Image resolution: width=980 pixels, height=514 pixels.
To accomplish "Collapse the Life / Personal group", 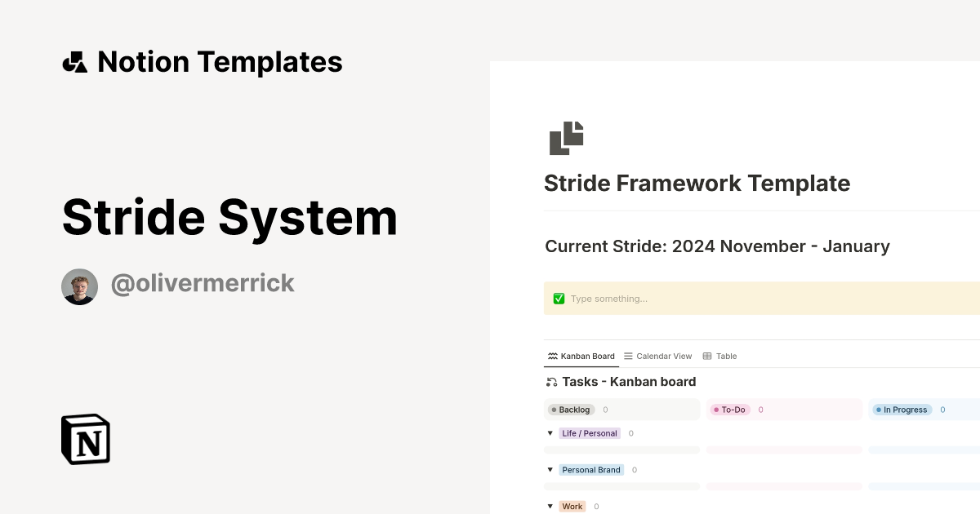I will coord(550,433).
